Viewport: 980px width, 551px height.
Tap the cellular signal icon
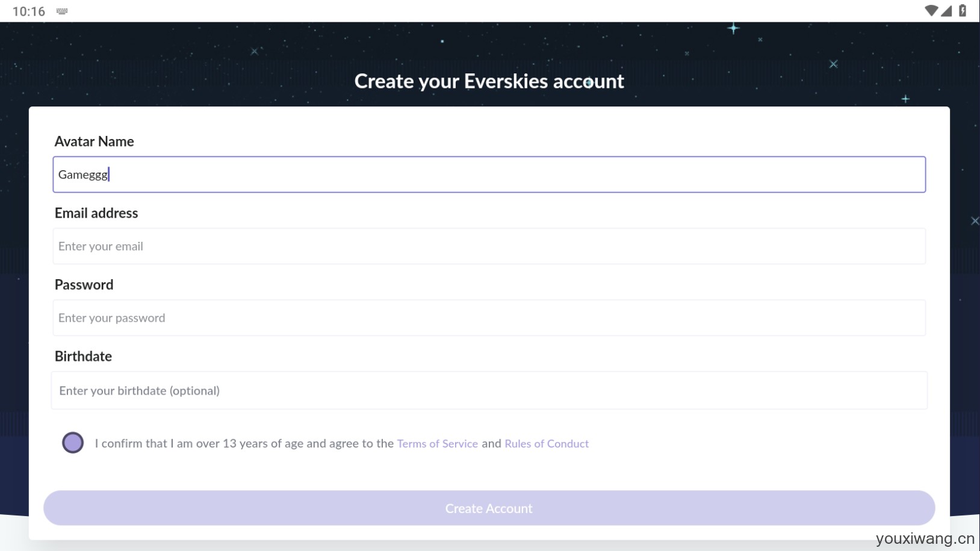(946, 11)
